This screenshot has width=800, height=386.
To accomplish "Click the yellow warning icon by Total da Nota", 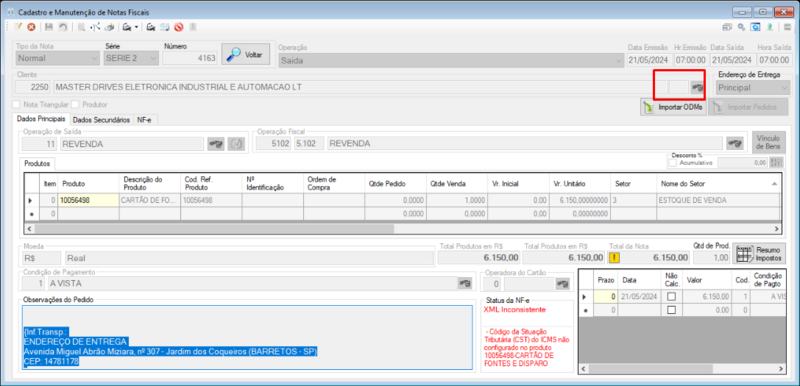I will [x=614, y=258].
